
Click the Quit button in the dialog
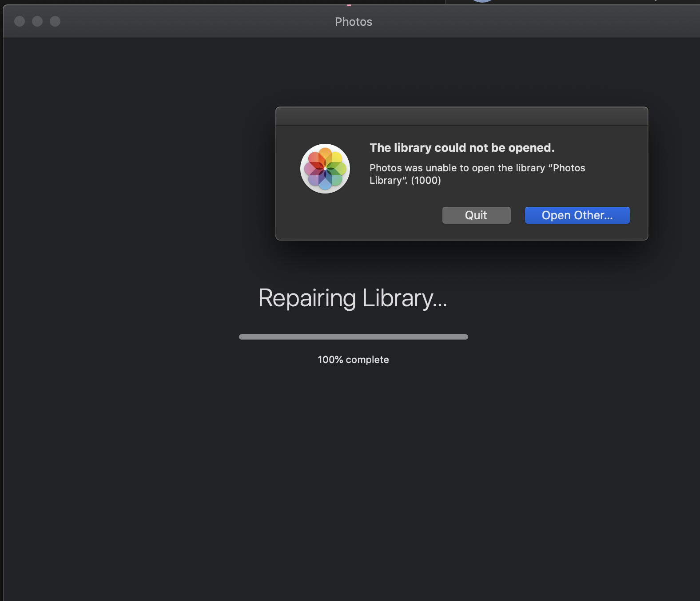click(476, 215)
